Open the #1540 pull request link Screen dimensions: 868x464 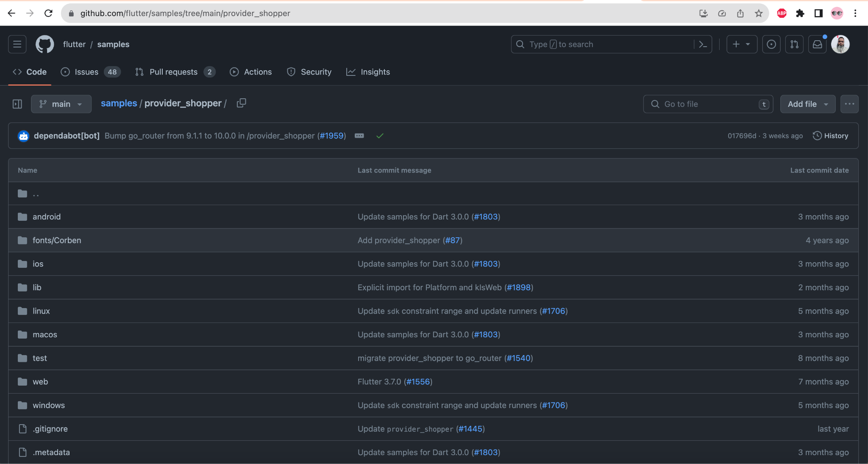pyautogui.click(x=519, y=358)
